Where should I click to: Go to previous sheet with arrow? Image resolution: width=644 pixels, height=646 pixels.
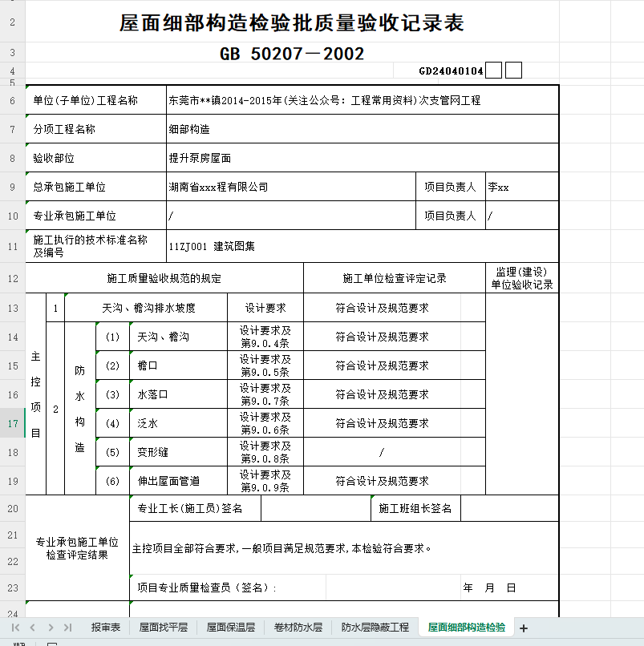pos(32,628)
